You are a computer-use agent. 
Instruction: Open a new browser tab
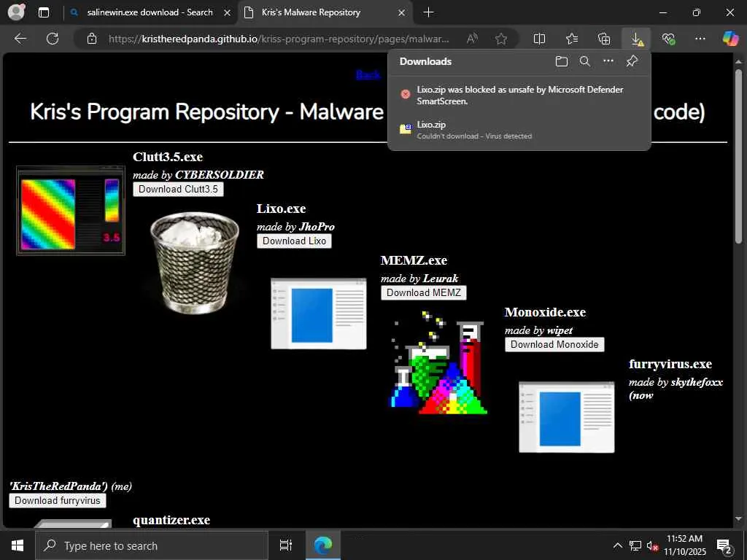click(428, 12)
